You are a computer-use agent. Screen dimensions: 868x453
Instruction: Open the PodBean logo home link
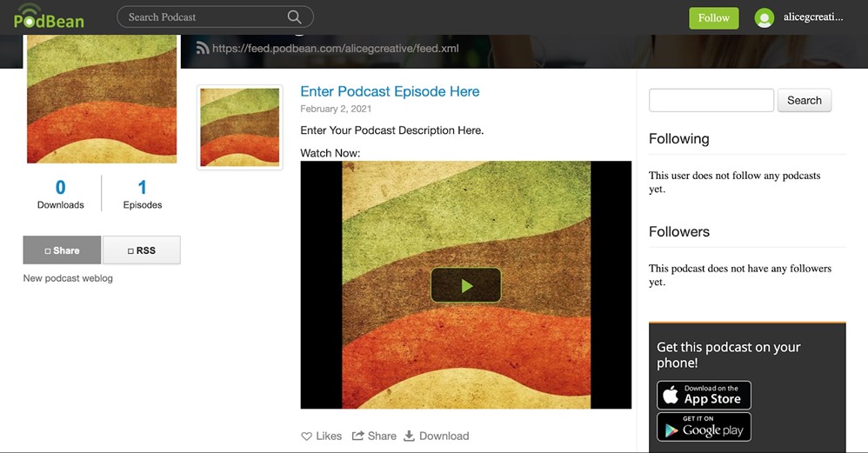50,17
